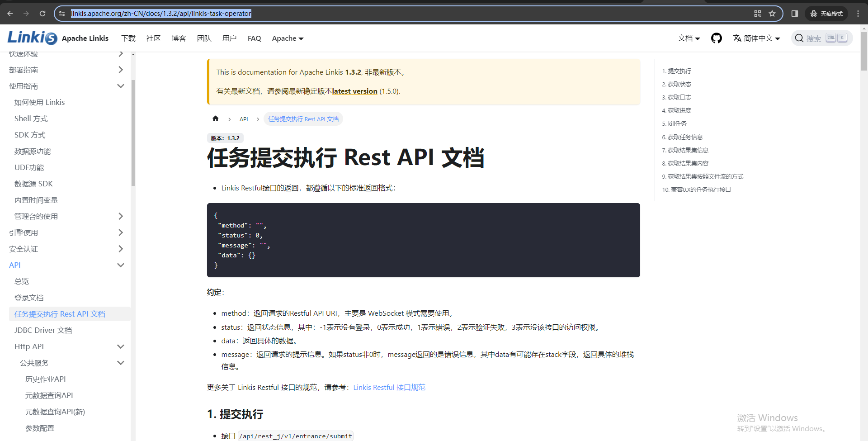Screen dimensions: 868x441
Task: Open 数据源功能 sidebar page
Action: tap(33, 151)
